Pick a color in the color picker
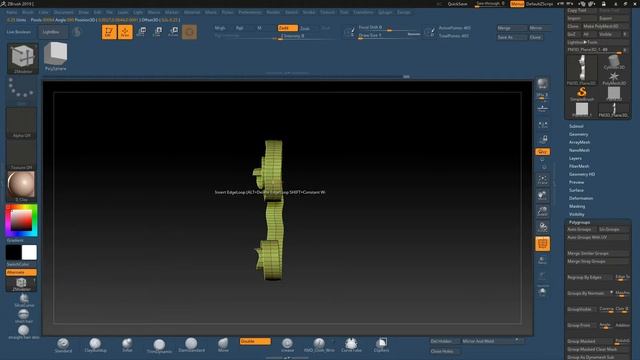The height and width of the screenshot is (360, 640). [x=21, y=220]
